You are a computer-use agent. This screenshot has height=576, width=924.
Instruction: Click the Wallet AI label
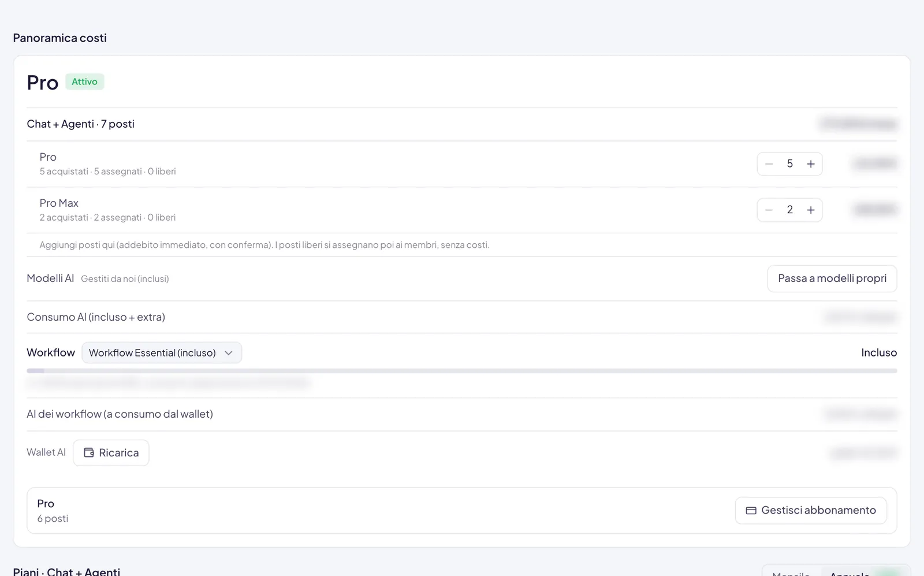pyautogui.click(x=46, y=452)
